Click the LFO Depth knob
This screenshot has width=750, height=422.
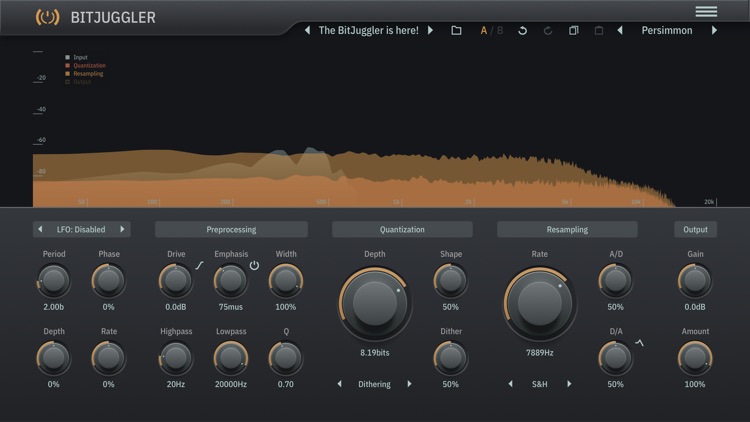[54, 358]
